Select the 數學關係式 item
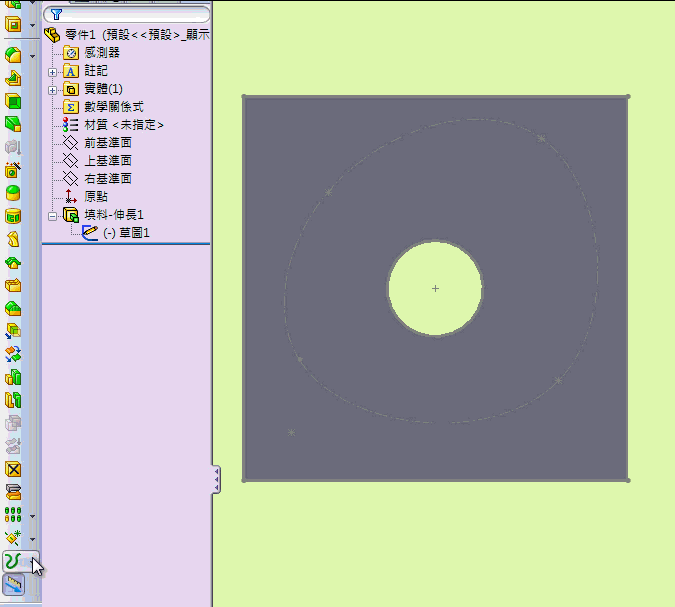Screen dimensions: 675x607 click(x=103, y=107)
